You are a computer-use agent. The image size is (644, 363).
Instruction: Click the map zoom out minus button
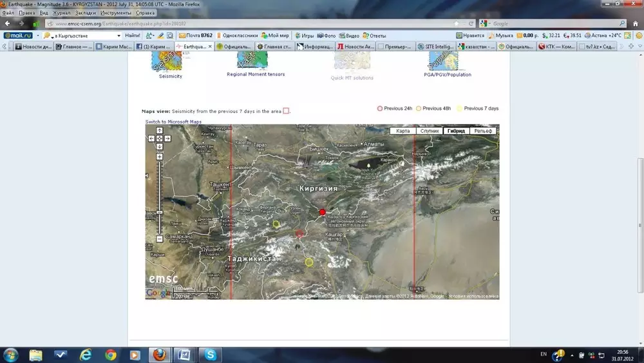point(160,239)
